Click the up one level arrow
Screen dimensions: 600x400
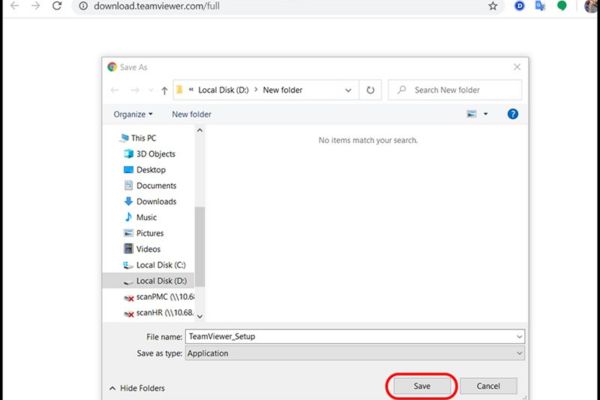tap(165, 91)
